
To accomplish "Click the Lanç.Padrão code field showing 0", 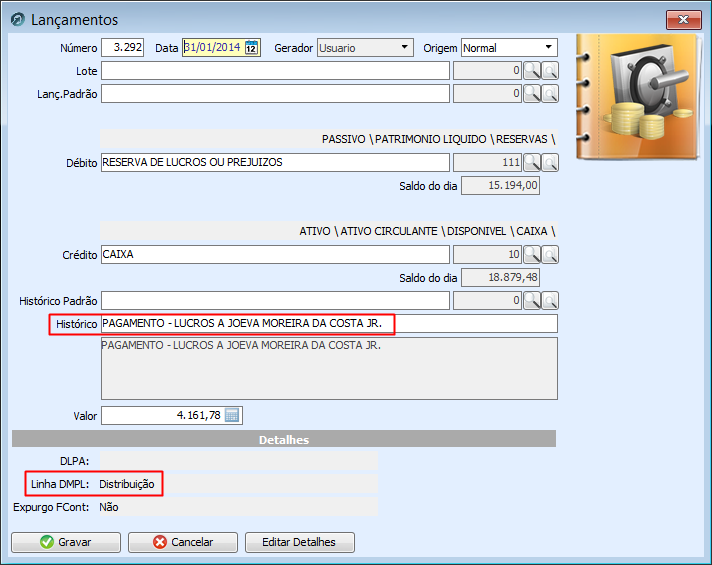I will [x=488, y=94].
